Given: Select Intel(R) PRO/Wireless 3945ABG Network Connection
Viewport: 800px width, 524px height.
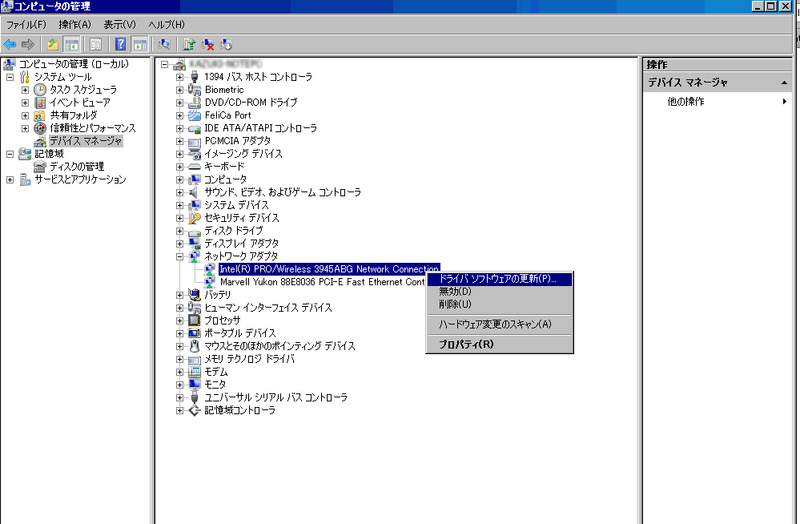Looking at the screenshot, I should coord(329,269).
